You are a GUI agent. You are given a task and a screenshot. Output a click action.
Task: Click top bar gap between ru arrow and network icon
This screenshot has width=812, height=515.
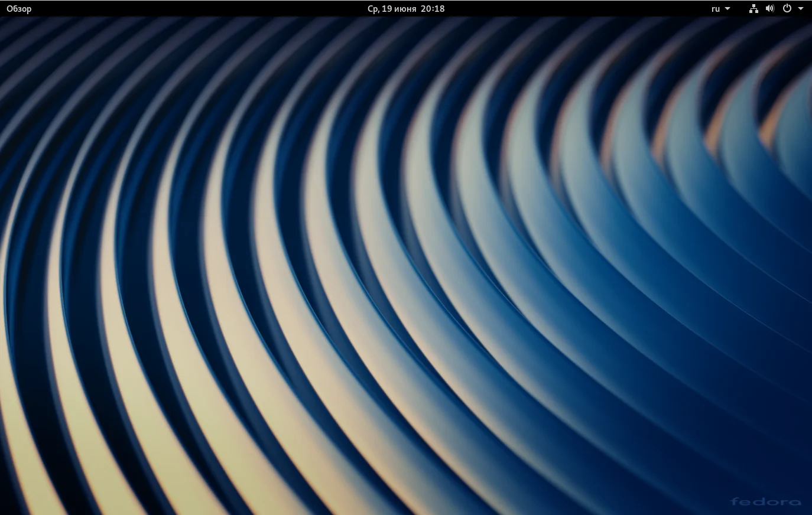pos(740,9)
